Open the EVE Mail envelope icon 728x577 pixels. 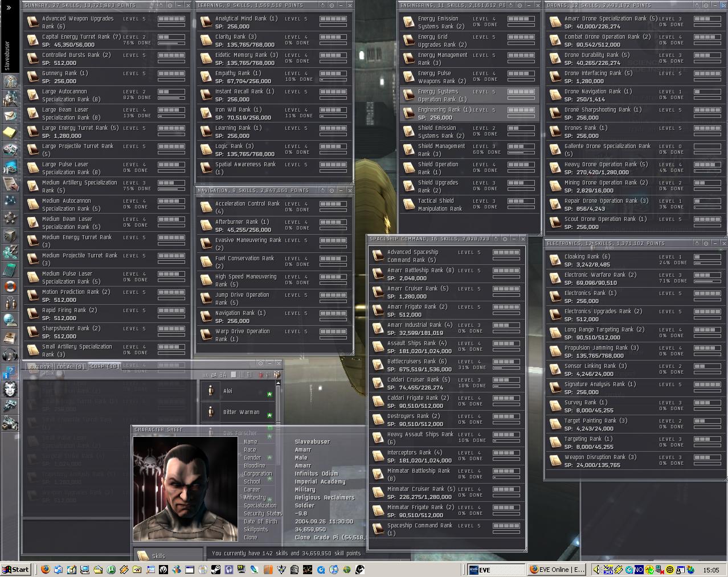point(10,116)
